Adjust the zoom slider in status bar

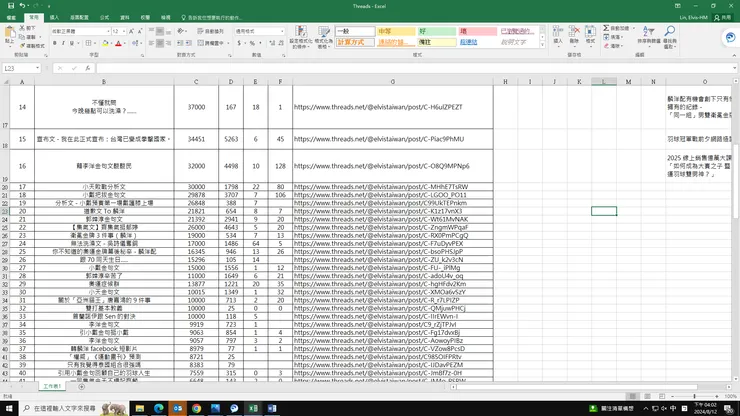click(x=694, y=397)
